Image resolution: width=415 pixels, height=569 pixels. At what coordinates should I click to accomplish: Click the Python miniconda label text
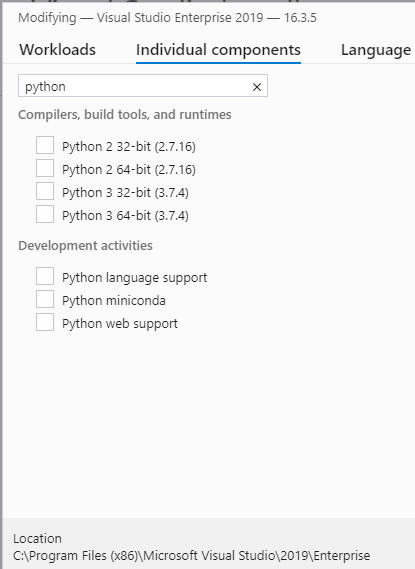[x=114, y=300]
